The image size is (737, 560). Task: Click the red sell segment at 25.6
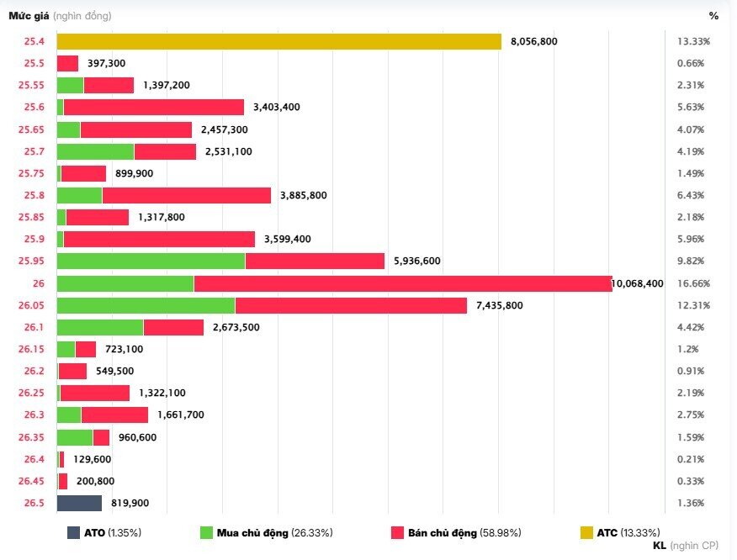(x=153, y=107)
